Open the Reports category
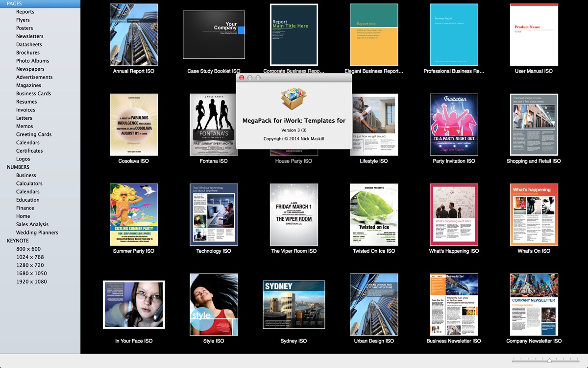This screenshot has height=368, width=588. (25, 12)
